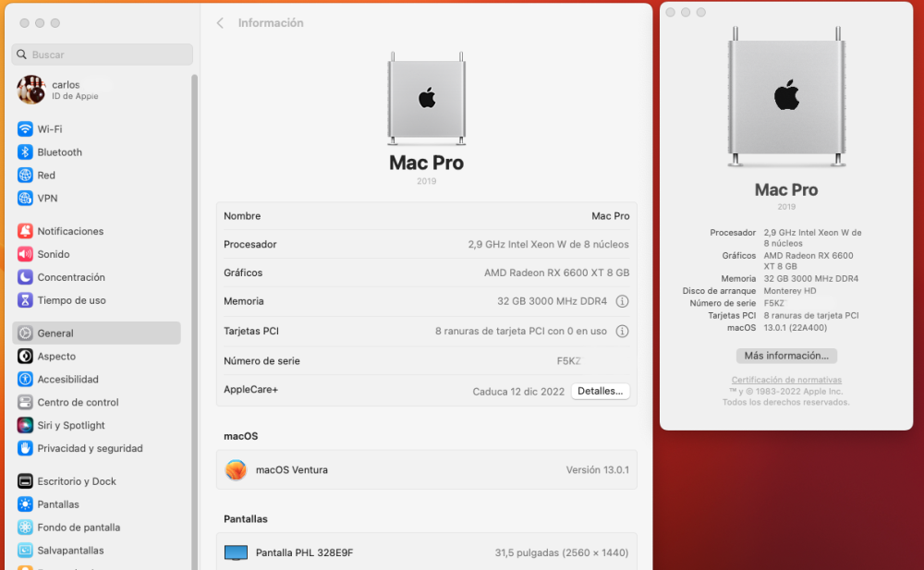The image size is (924, 570).
Task: Click serial number F5KZ in Información
Action: click(x=568, y=360)
